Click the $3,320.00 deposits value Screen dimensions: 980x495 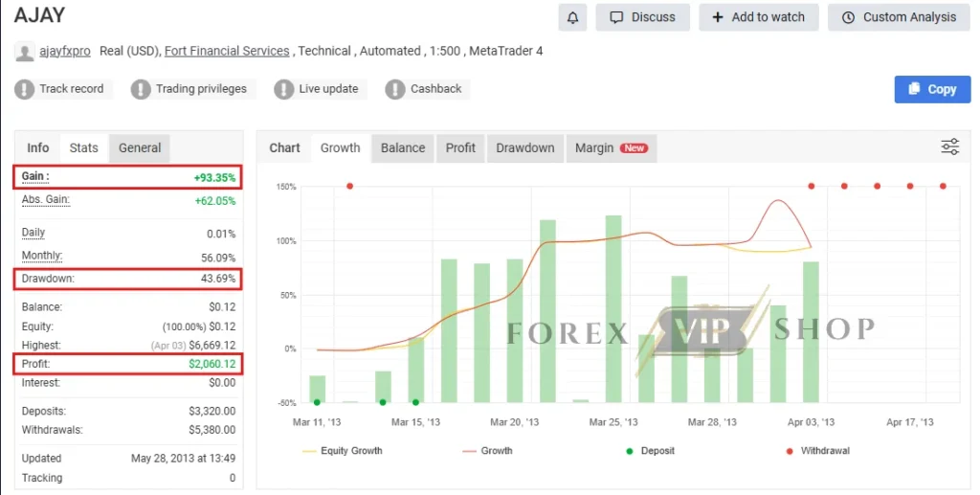[212, 412]
